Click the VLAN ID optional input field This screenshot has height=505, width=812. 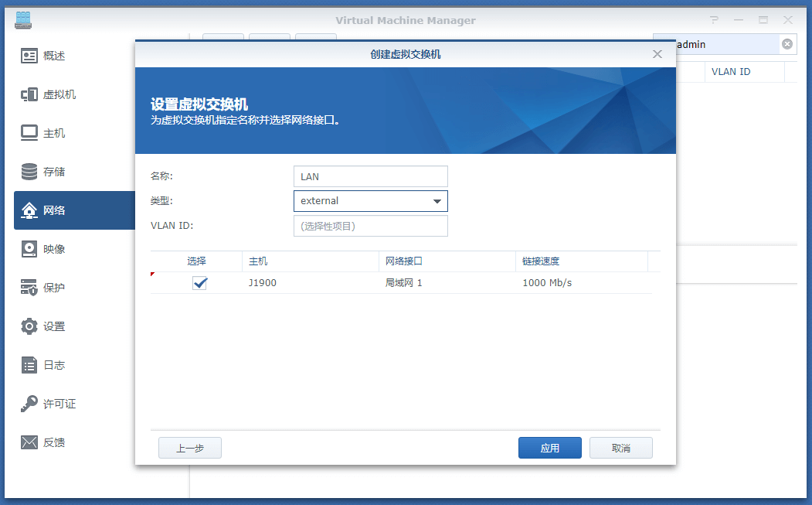tap(371, 226)
